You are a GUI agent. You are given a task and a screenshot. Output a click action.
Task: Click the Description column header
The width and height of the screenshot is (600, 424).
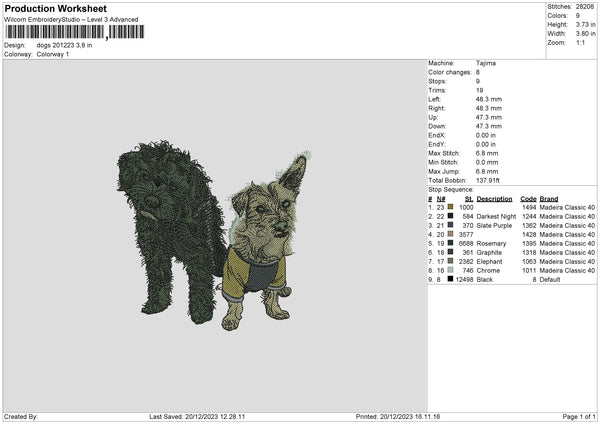pyautogui.click(x=495, y=199)
